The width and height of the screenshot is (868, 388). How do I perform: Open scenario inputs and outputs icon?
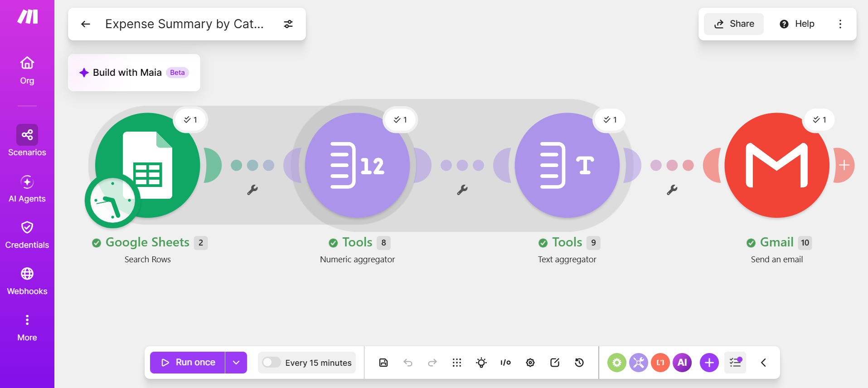point(506,363)
